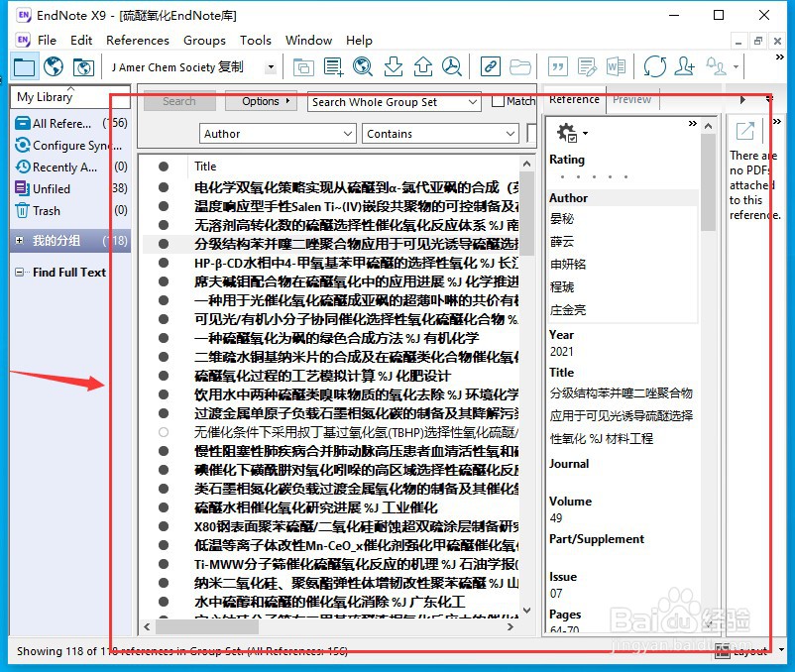
Task: Open the Tools menu
Action: (x=256, y=40)
